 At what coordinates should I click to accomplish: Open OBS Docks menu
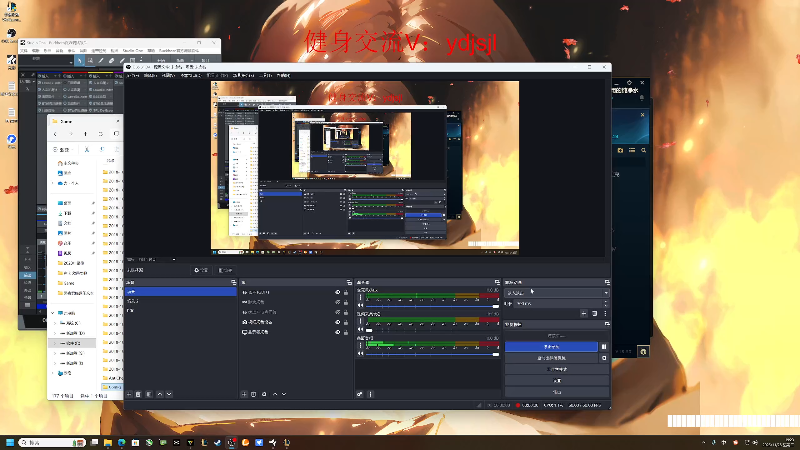190,76
